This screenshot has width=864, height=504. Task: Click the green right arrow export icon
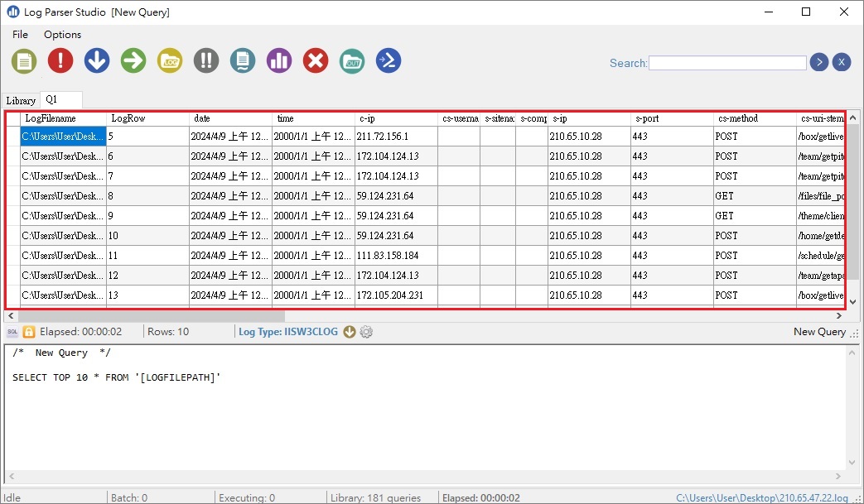click(x=133, y=60)
